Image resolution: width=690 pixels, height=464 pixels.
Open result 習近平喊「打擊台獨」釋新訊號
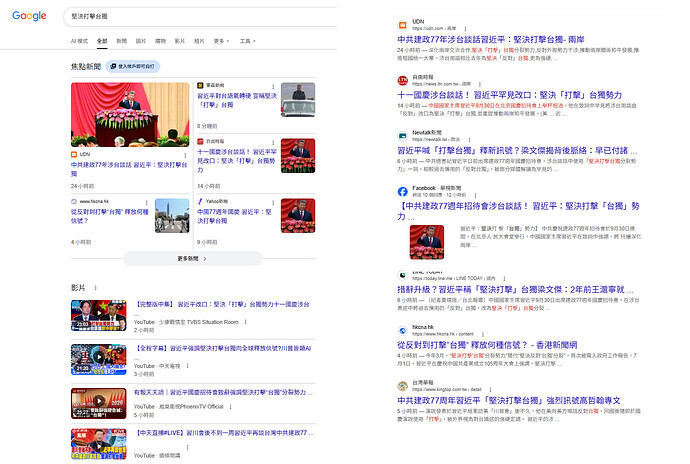517,150
